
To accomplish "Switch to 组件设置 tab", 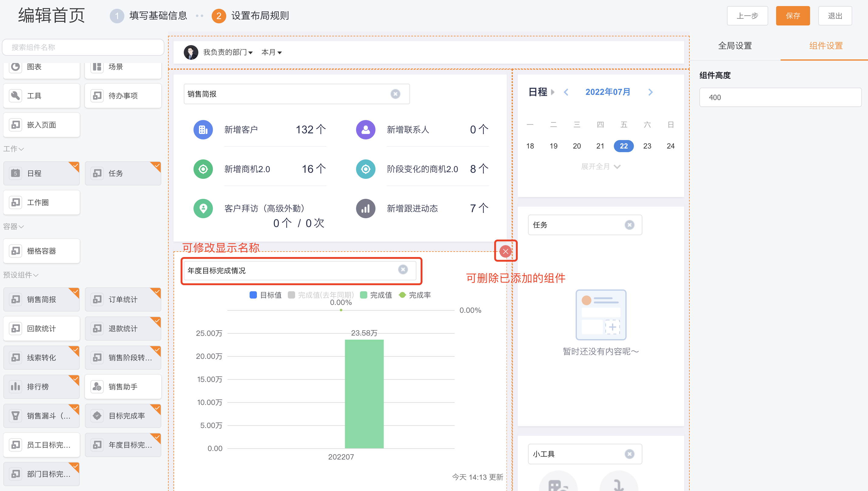I will (x=826, y=46).
